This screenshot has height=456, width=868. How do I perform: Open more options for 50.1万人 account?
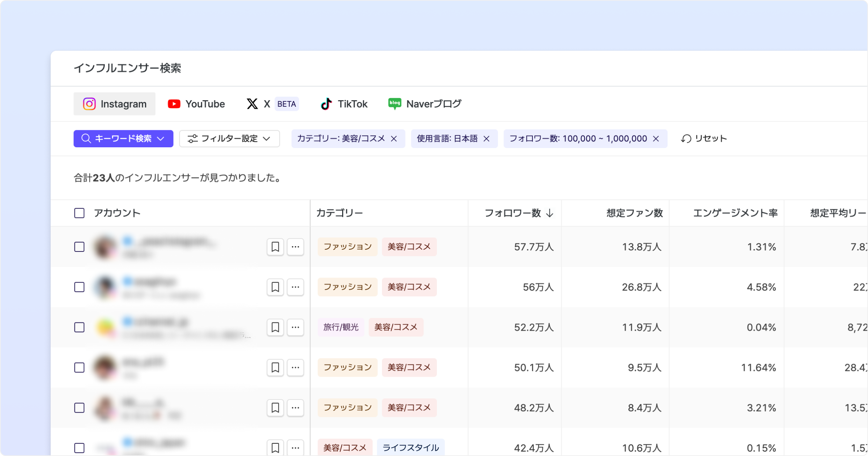[x=295, y=367]
